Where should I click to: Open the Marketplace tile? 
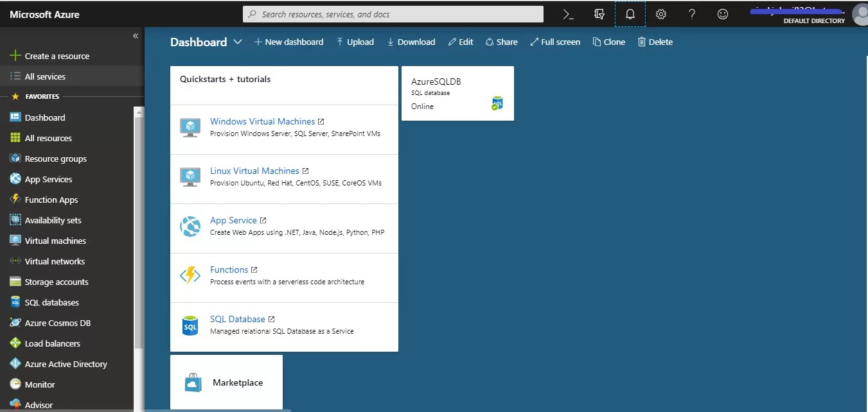[226, 382]
